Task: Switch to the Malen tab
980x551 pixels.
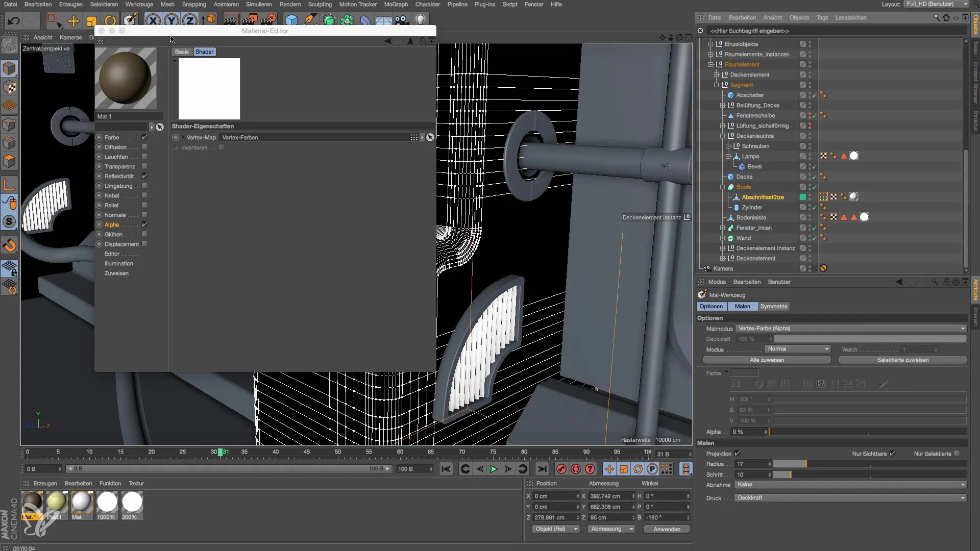Action: tap(742, 307)
